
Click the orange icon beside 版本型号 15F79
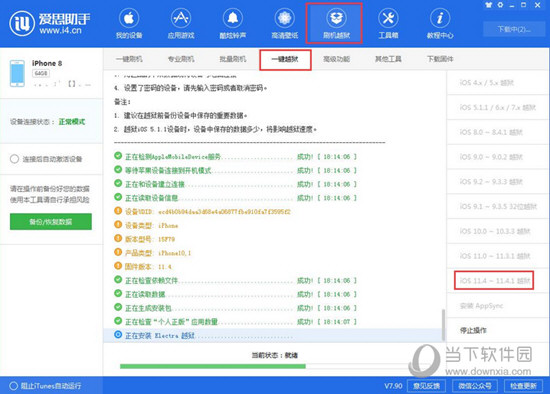pyautogui.click(x=118, y=239)
